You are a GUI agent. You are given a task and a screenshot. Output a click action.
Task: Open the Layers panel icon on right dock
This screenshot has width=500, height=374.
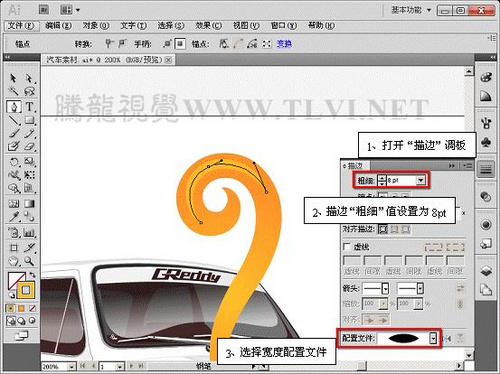(x=486, y=271)
